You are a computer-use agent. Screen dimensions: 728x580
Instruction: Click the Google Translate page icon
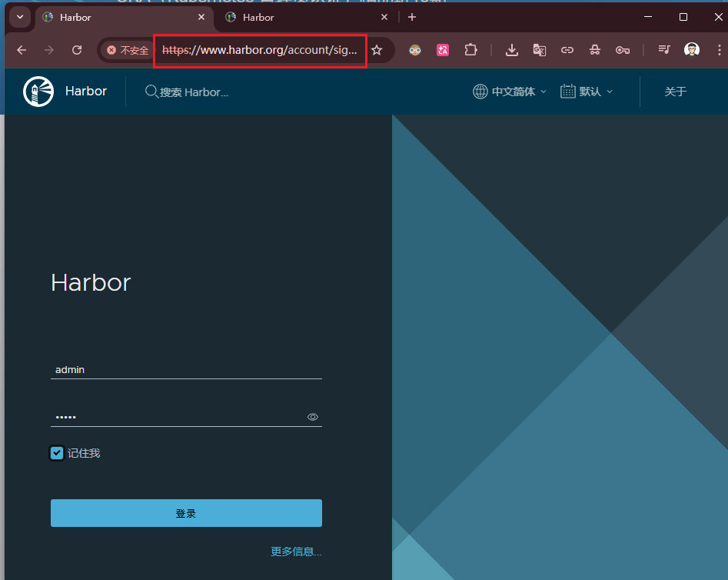pos(539,50)
